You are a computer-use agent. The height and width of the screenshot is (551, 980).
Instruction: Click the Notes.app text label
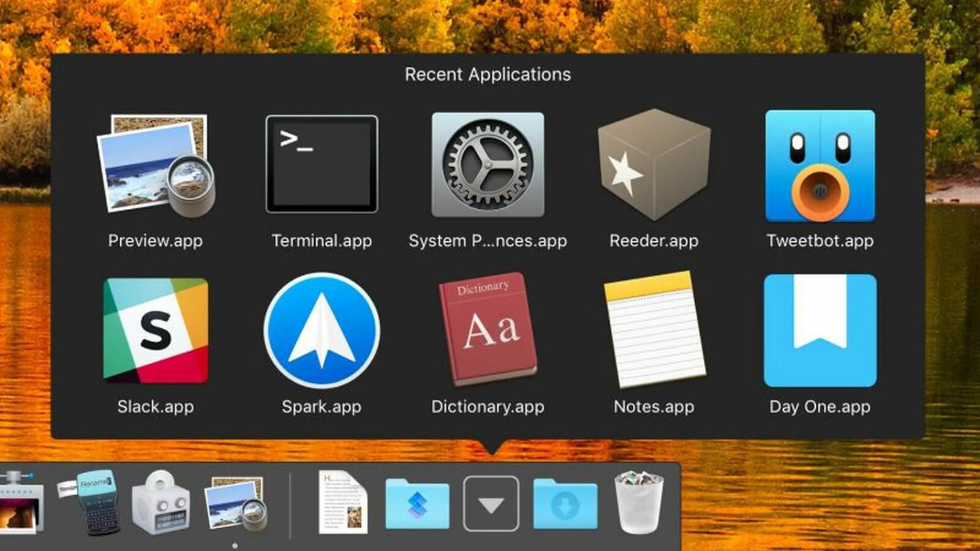[x=654, y=407]
